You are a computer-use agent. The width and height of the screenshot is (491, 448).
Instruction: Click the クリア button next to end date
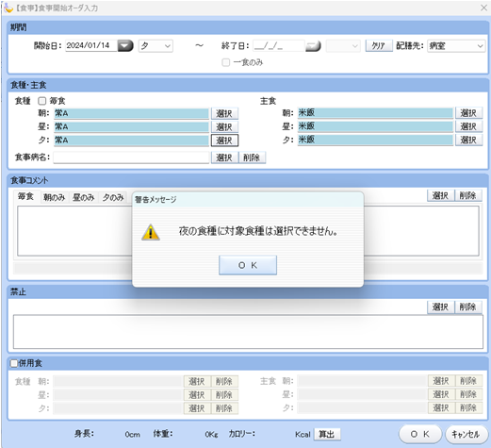coord(379,46)
